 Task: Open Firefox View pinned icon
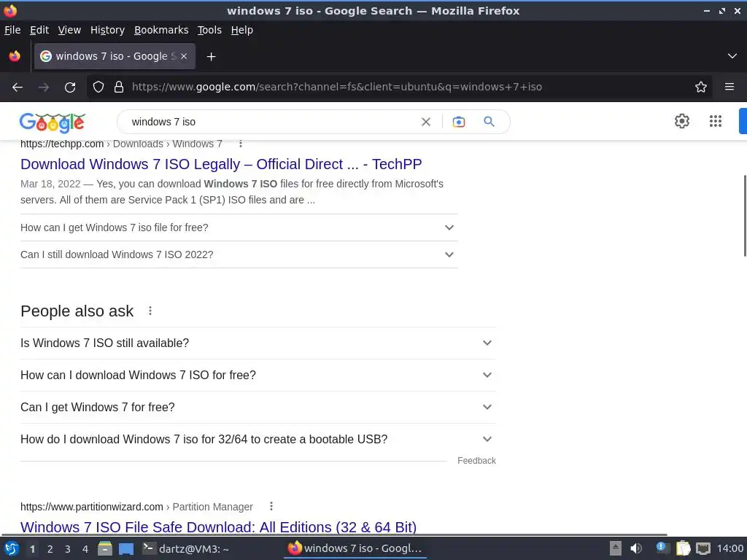(x=15, y=56)
